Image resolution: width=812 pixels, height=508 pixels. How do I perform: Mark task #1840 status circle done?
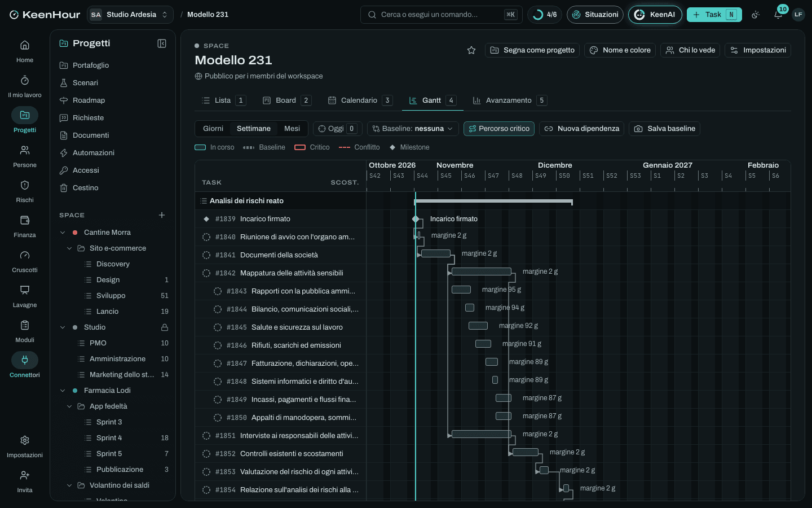[x=206, y=237]
